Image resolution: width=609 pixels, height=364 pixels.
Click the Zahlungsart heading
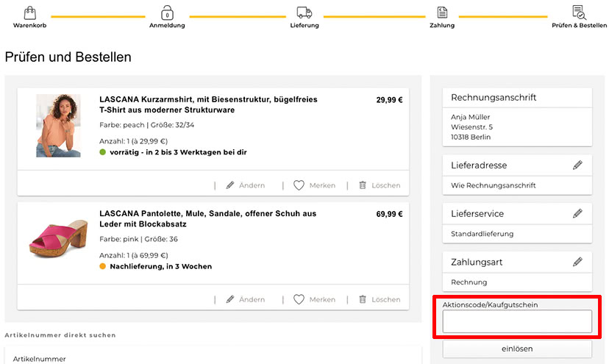click(477, 263)
